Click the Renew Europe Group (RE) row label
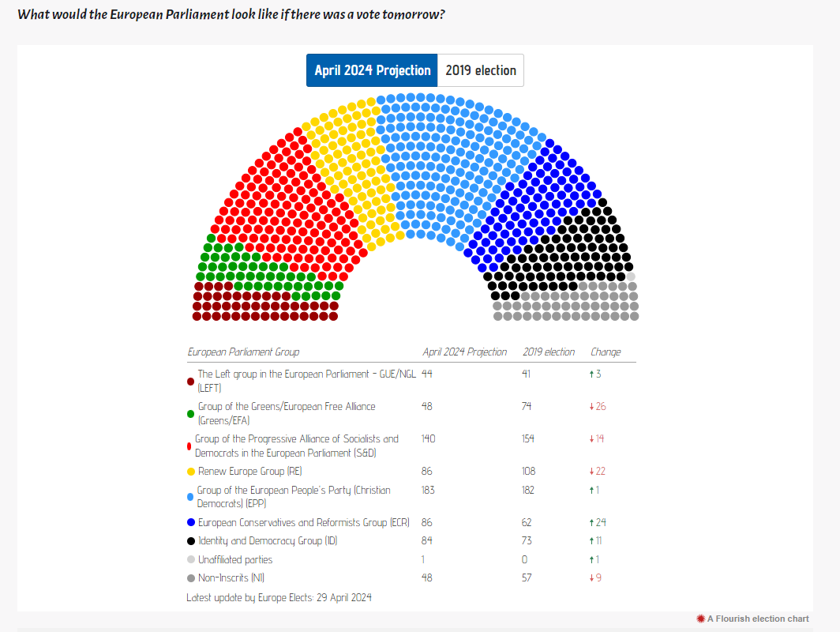Image resolution: width=840 pixels, height=632 pixels. (250, 472)
